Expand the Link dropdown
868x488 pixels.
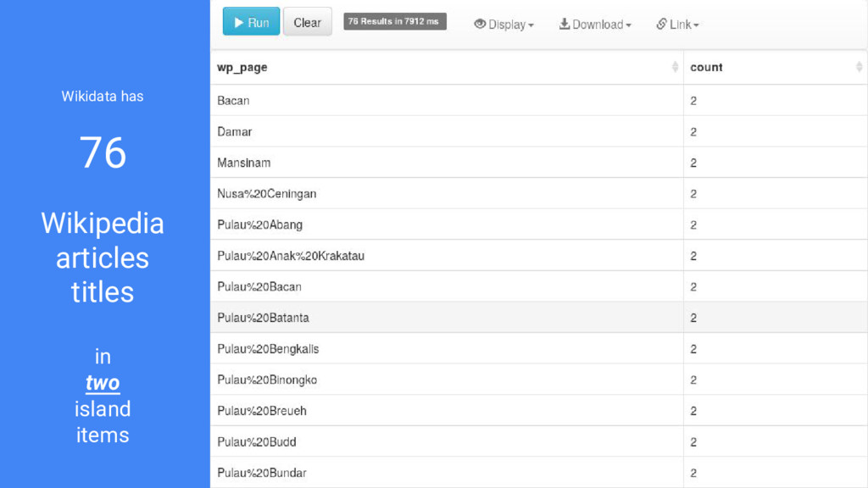pyautogui.click(x=677, y=25)
